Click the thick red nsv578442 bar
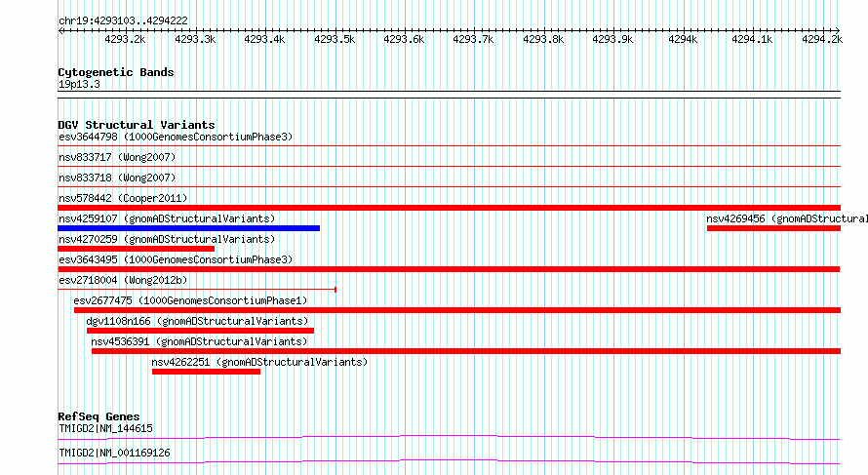Image resolution: width=868 pixels, height=475 pixels. (450, 208)
